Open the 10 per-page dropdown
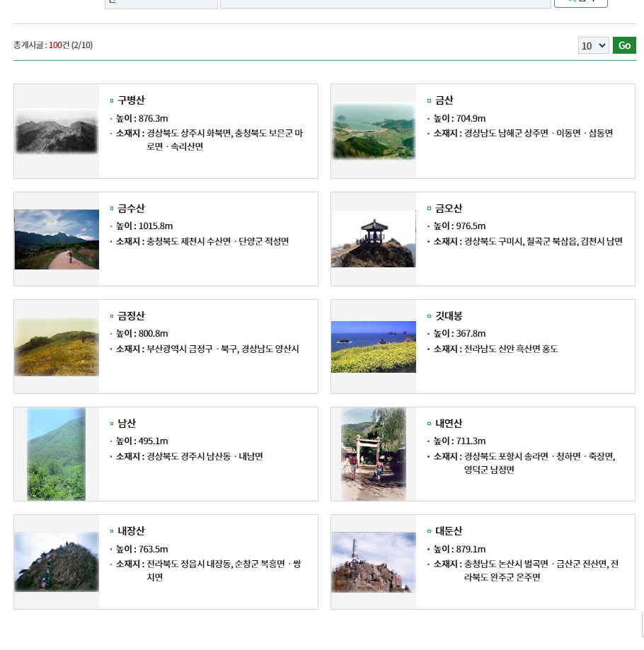 594,45
